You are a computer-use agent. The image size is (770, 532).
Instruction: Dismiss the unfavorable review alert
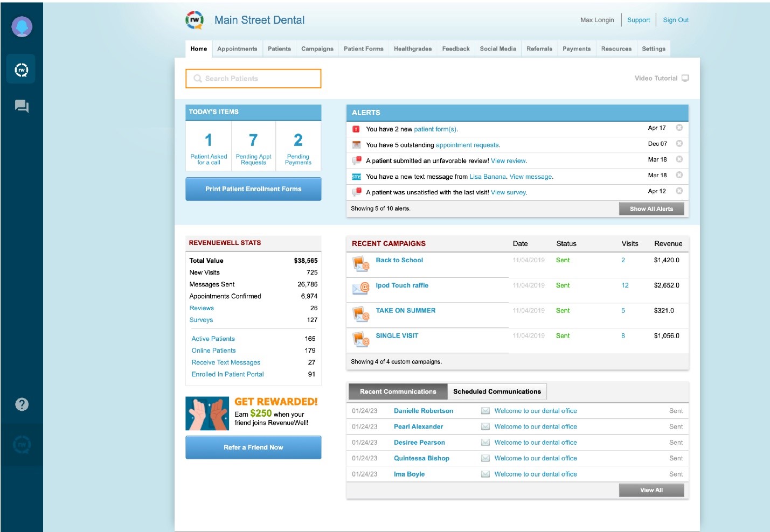click(679, 159)
